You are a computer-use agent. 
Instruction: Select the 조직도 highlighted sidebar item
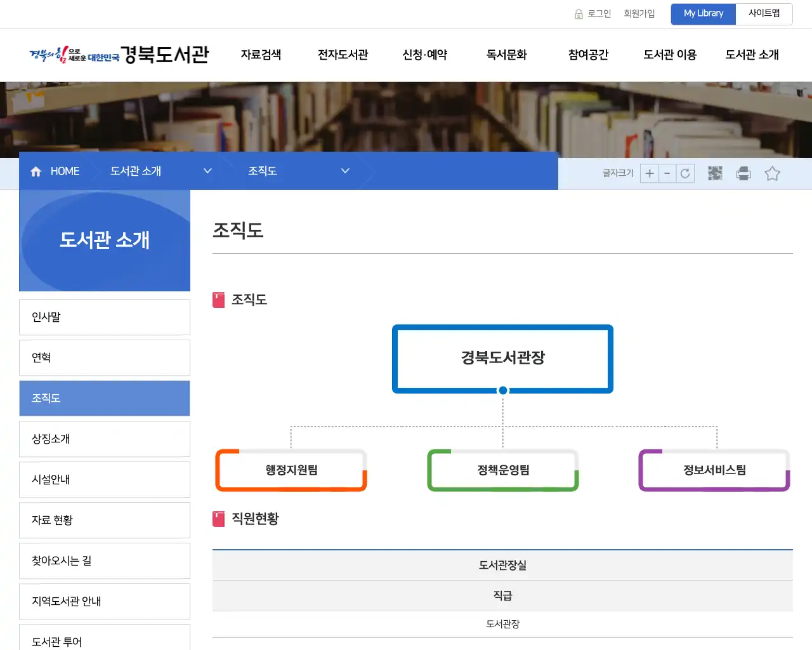(x=105, y=398)
